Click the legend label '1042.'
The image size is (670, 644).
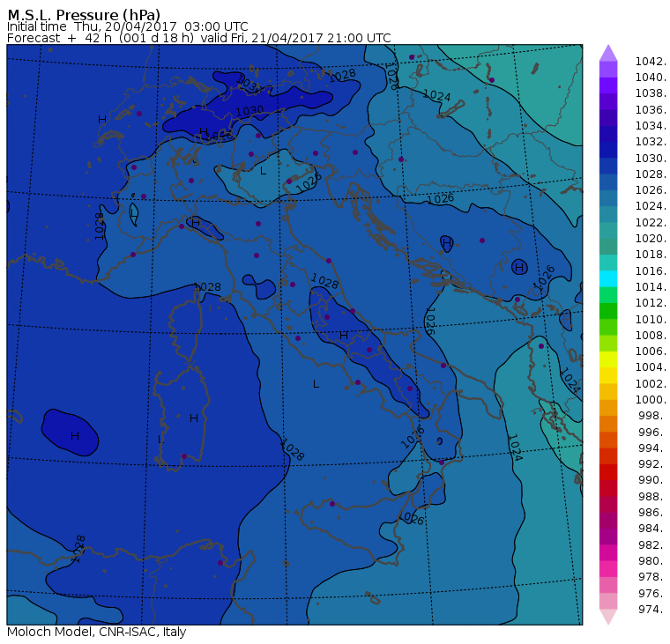[651, 62]
